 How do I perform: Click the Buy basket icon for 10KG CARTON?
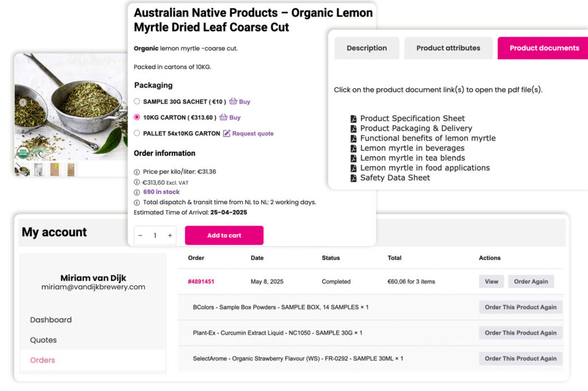pos(223,118)
